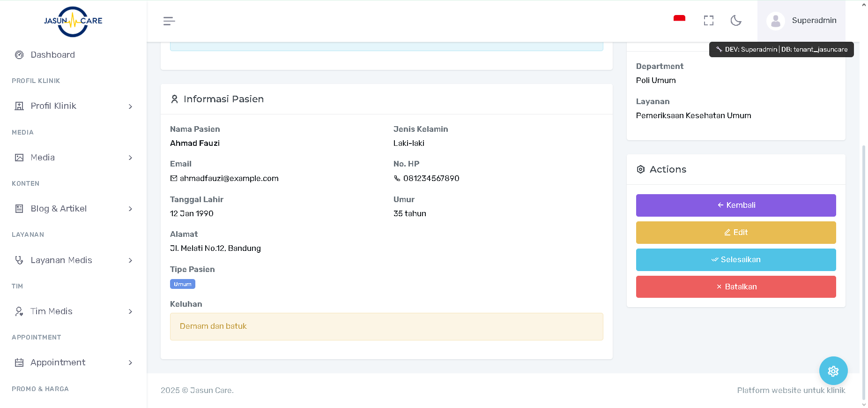The image size is (868, 408).
Task: Click the red Batalkan button
Action: [x=735, y=287]
